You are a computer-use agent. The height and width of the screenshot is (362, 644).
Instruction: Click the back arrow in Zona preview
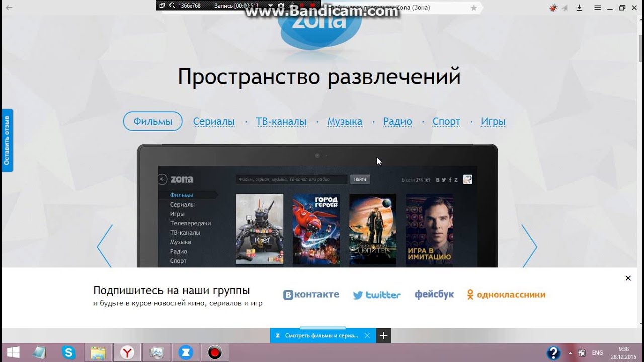163,179
